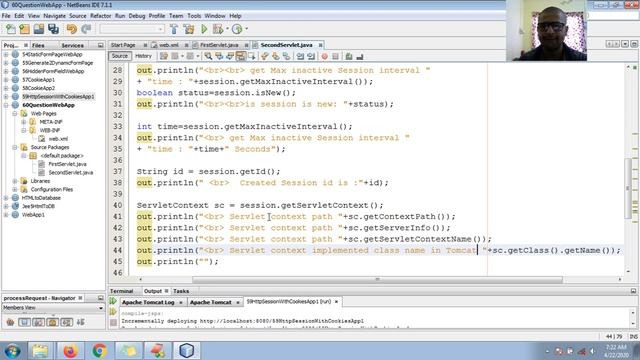Image resolution: width=640 pixels, height=360 pixels.
Task: Click the Windows Start orb
Action: (12, 351)
